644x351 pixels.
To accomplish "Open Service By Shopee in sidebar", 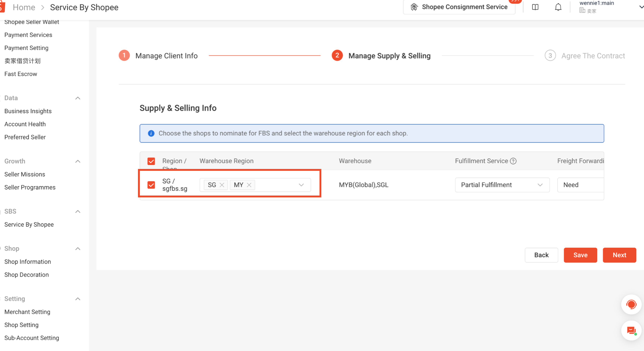I will (29, 225).
